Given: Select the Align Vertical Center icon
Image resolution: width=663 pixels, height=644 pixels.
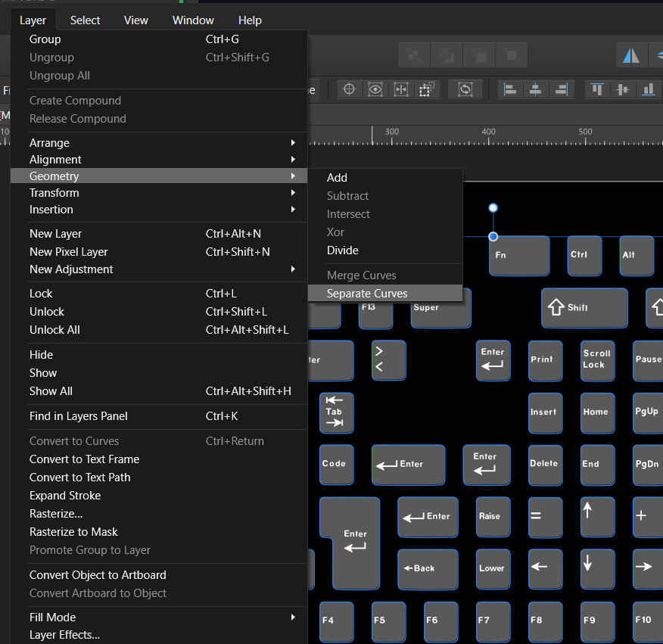Looking at the screenshot, I should point(622,89).
